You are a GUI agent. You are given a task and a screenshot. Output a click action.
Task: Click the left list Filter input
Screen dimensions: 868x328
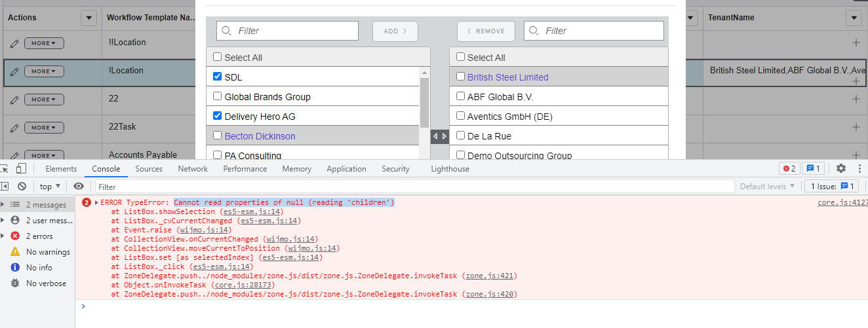tap(288, 31)
